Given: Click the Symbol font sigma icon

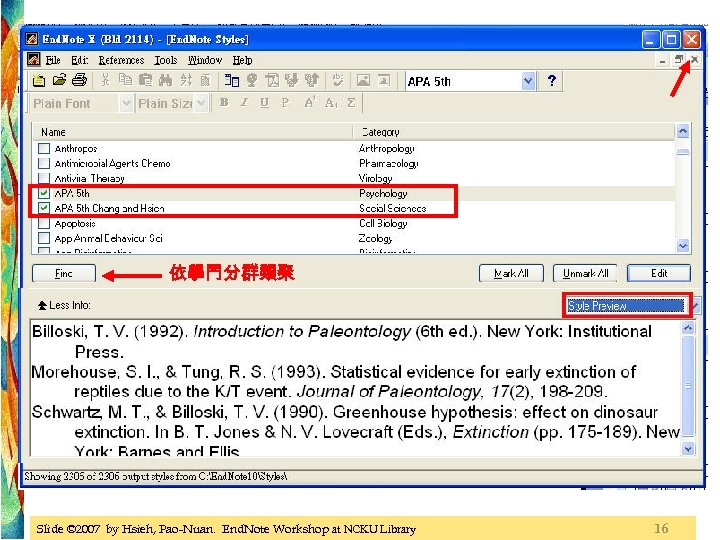Looking at the screenshot, I should pyautogui.click(x=351, y=102).
